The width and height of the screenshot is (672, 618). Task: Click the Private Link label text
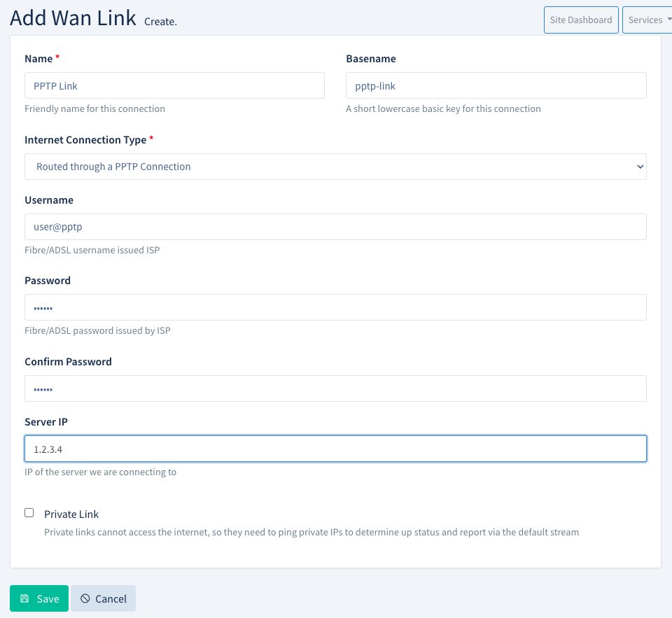(x=71, y=514)
